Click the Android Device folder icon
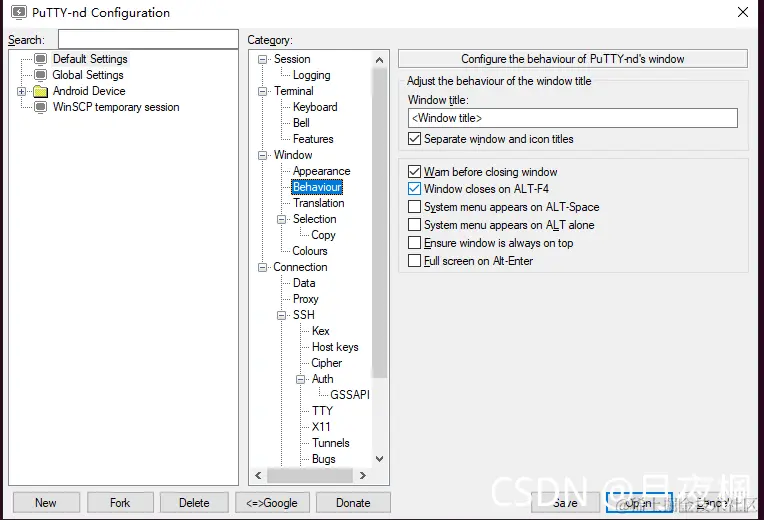 coord(41,91)
